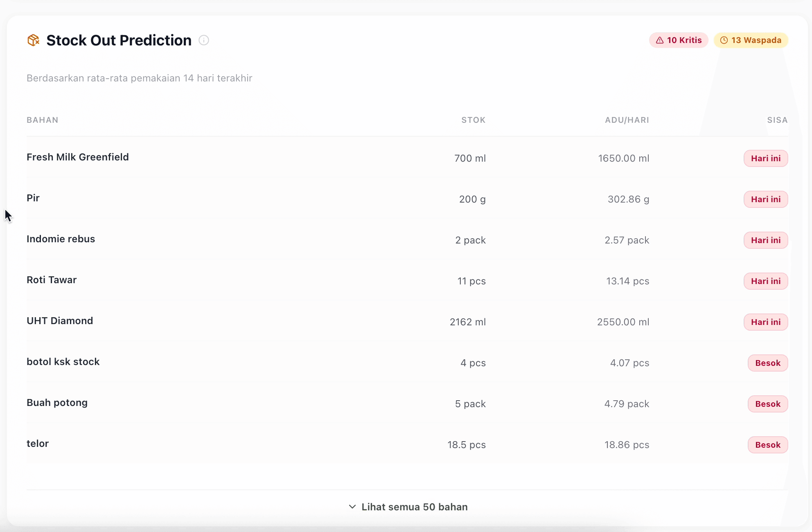Viewport: 812px width, 532px height.
Task: Click clock icon in 13 Waspada badge
Action: [724, 40]
